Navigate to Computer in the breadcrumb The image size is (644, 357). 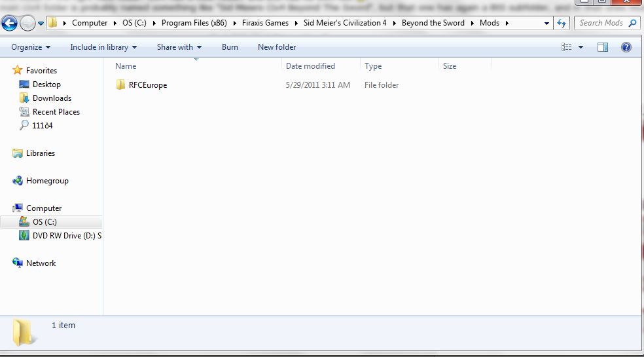[x=90, y=23]
